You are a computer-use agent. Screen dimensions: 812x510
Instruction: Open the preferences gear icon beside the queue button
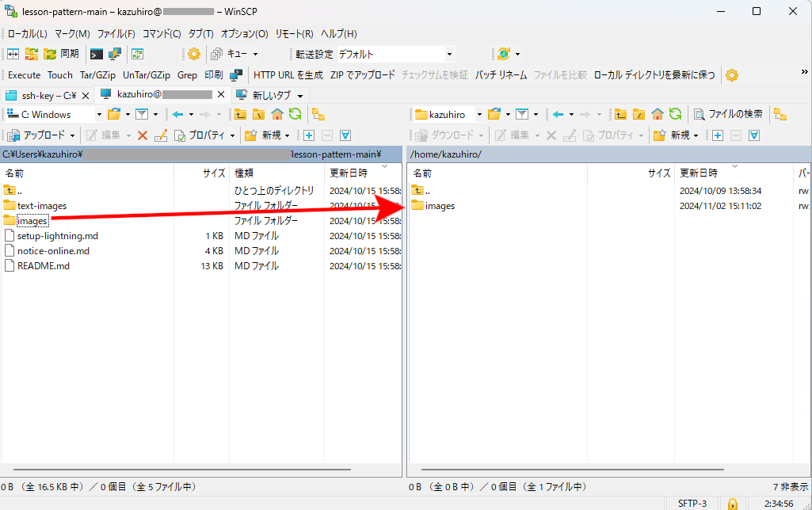194,54
